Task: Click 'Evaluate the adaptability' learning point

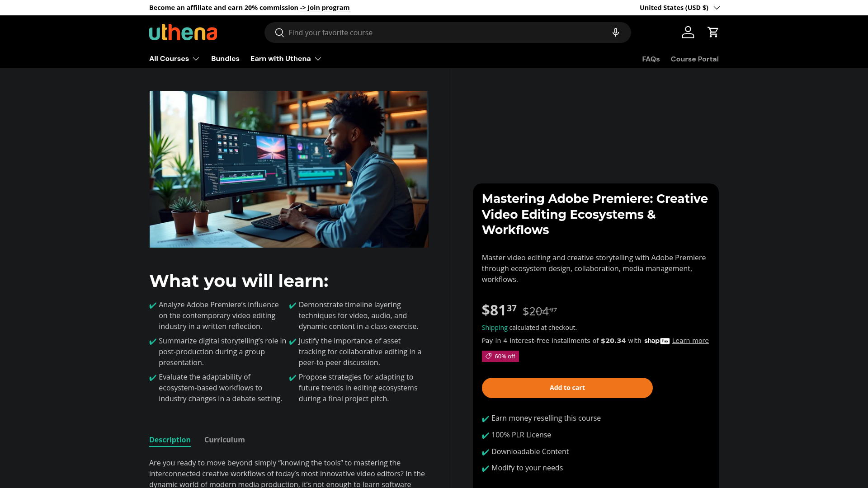Action: tap(220, 388)
